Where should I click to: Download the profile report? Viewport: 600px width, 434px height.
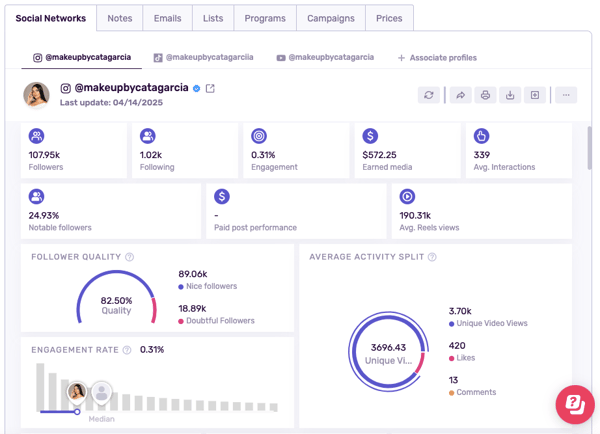pos(510,95)
